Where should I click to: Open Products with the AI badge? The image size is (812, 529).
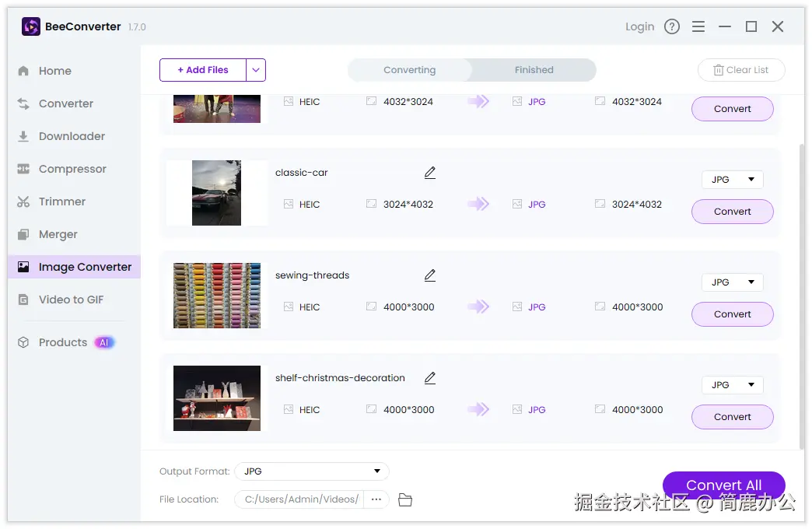[62, 342]
